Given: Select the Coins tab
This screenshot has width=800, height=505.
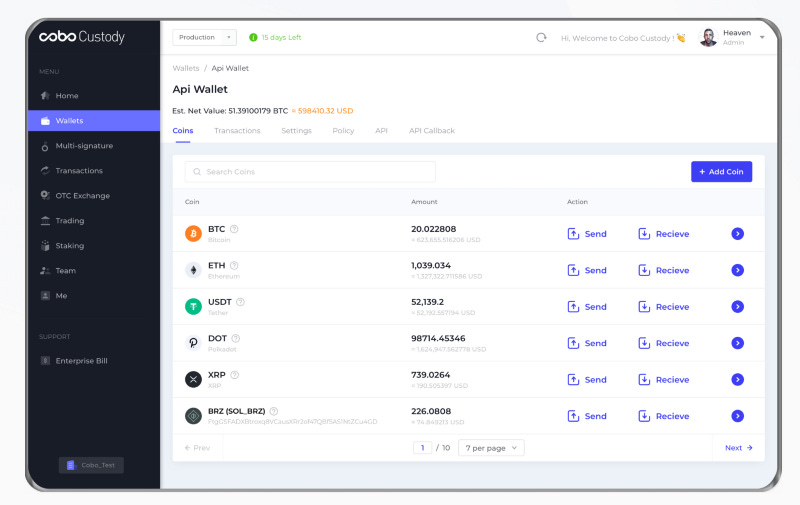Looking at the screenshot, I should tap(183, 131).
